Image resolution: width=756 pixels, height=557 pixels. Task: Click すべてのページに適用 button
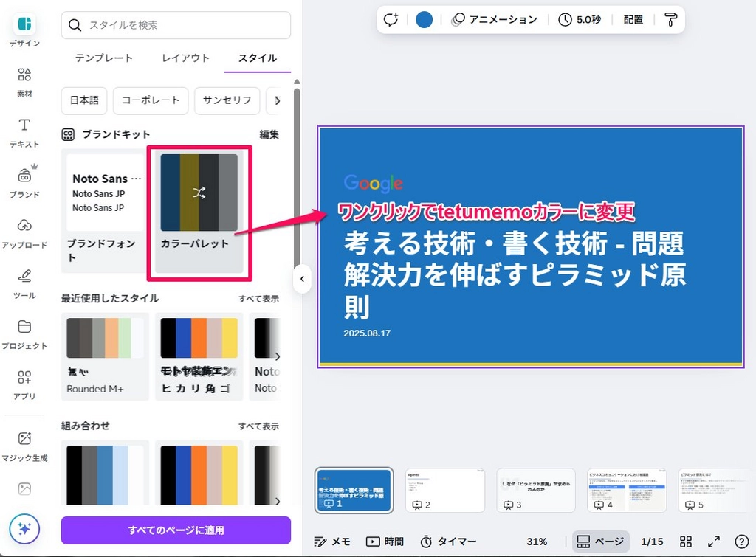tap(176, 530)
